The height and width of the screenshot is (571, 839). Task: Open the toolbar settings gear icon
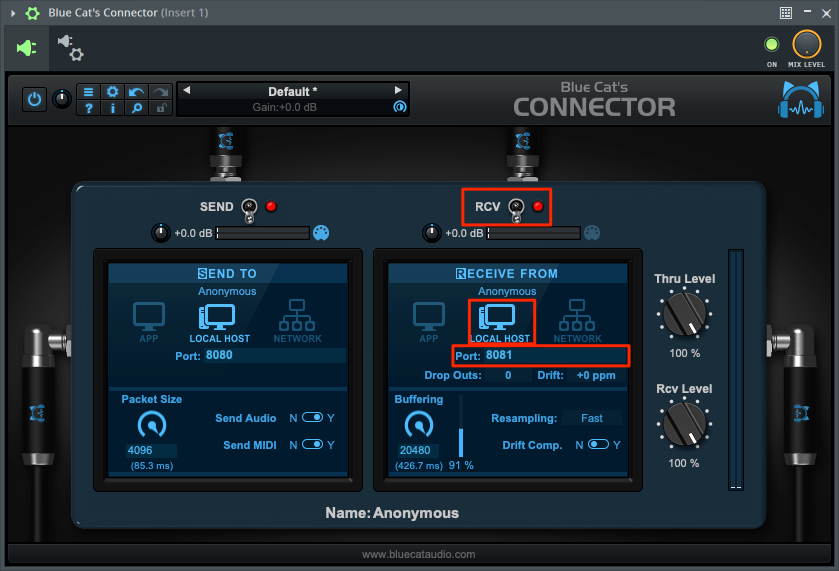112,92
